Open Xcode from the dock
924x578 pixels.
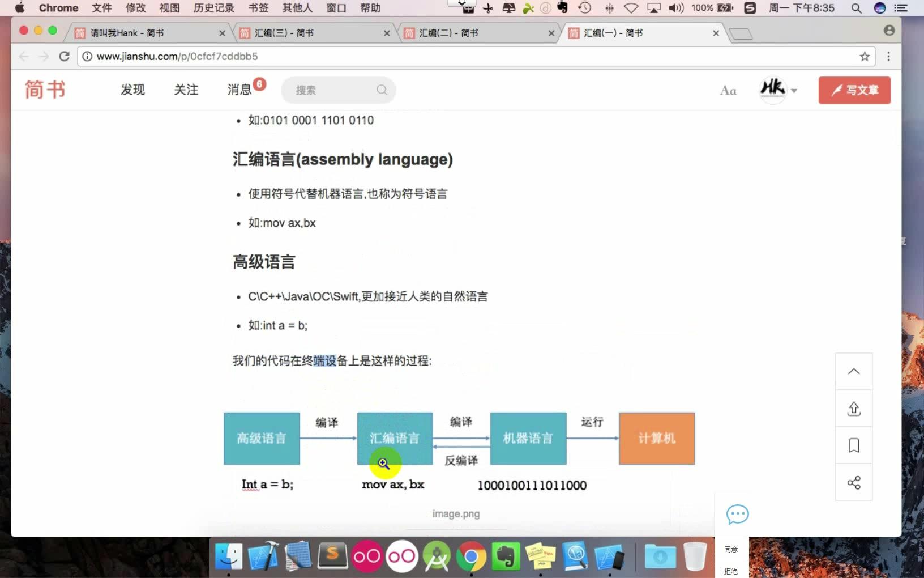[x=263, y=556]
